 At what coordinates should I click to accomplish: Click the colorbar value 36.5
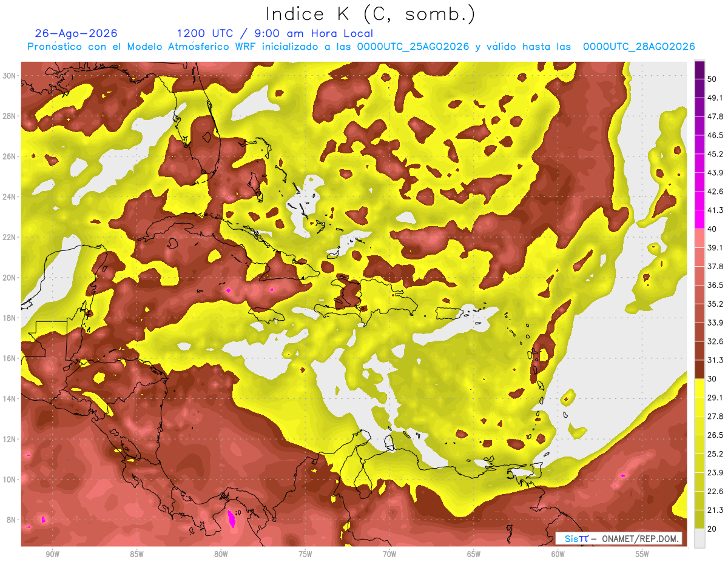[715, 285]
